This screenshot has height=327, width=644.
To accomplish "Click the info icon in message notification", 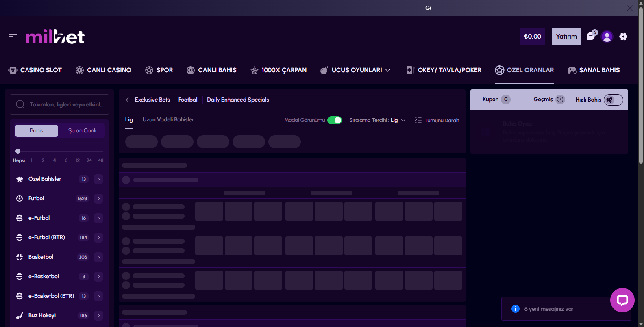I will 516,309.
